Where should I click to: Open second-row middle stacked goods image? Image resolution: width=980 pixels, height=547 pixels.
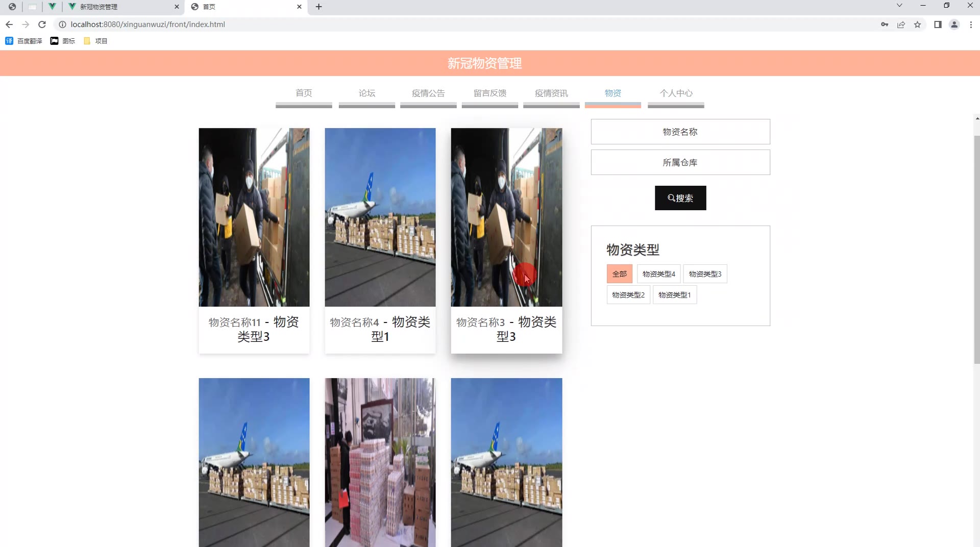pos(380,462)
